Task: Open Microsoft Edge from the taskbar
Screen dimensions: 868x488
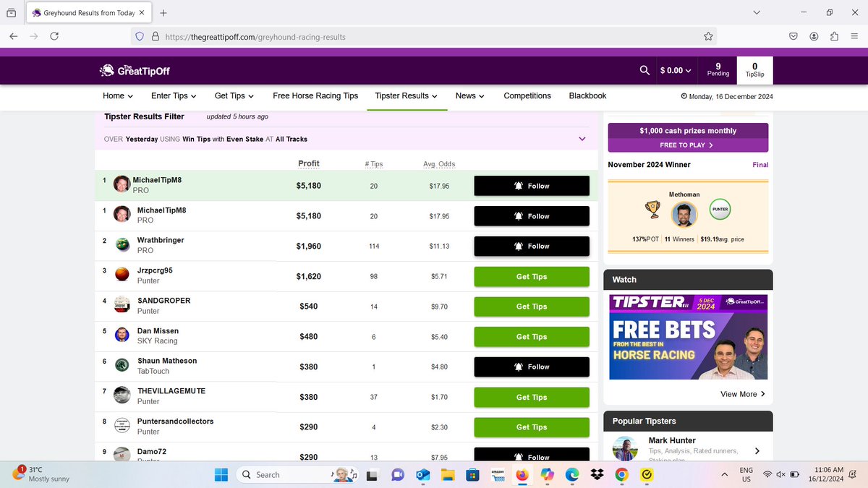Action: 571,474
